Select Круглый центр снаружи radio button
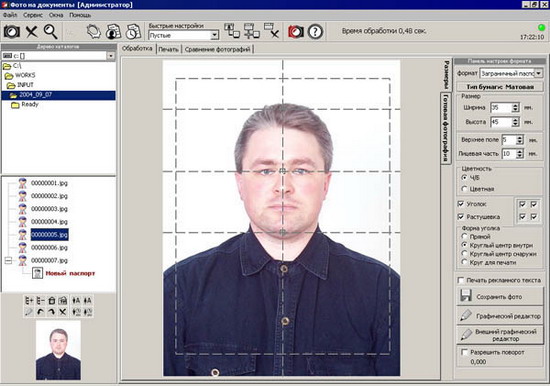 (x=464, y=253)
